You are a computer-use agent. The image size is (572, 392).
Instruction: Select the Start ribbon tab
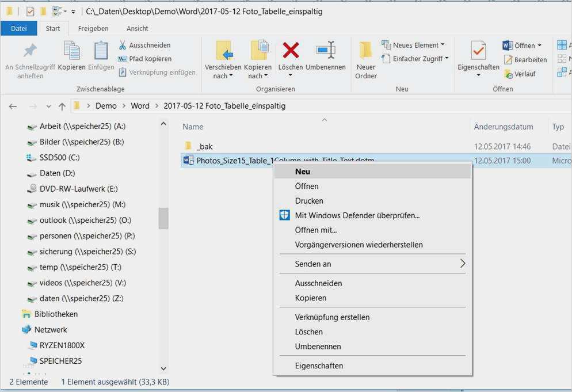point(53,28)
